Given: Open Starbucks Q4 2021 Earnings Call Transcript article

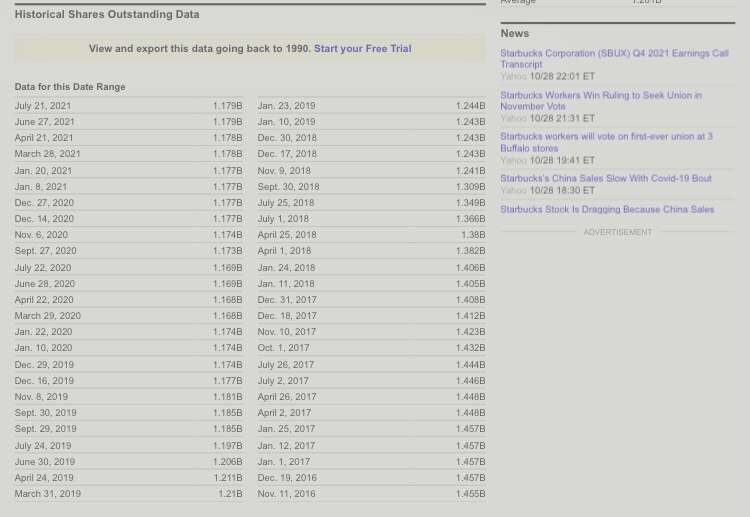Looking at the screenshot, I should click(614, 59).
